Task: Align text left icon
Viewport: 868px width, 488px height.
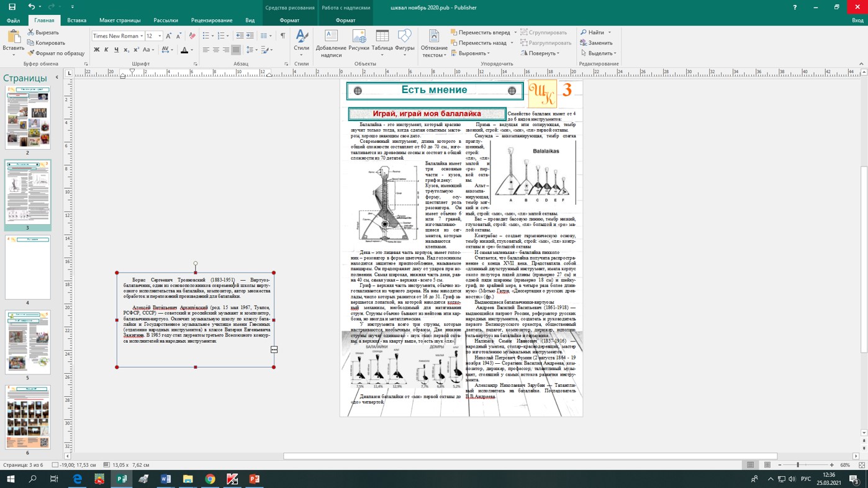Action: pyautogui.click(x=206, y=50)
